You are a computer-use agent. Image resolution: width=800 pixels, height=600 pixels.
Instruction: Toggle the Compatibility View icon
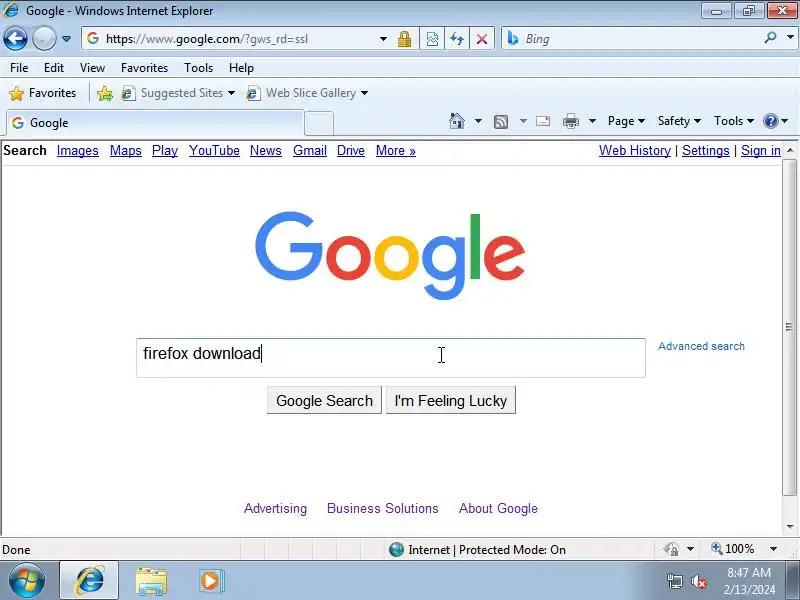click(432, 39)
